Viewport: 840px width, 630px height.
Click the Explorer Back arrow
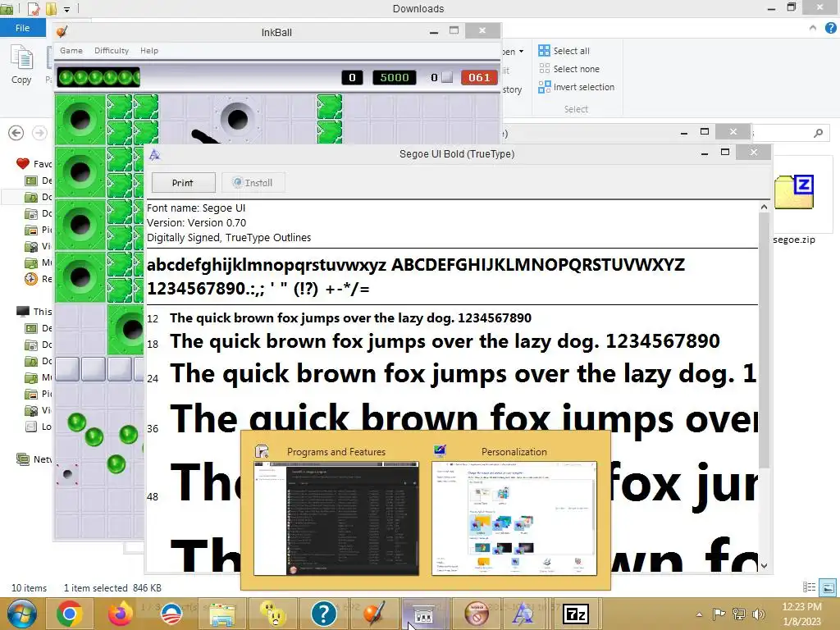[16, 133]
